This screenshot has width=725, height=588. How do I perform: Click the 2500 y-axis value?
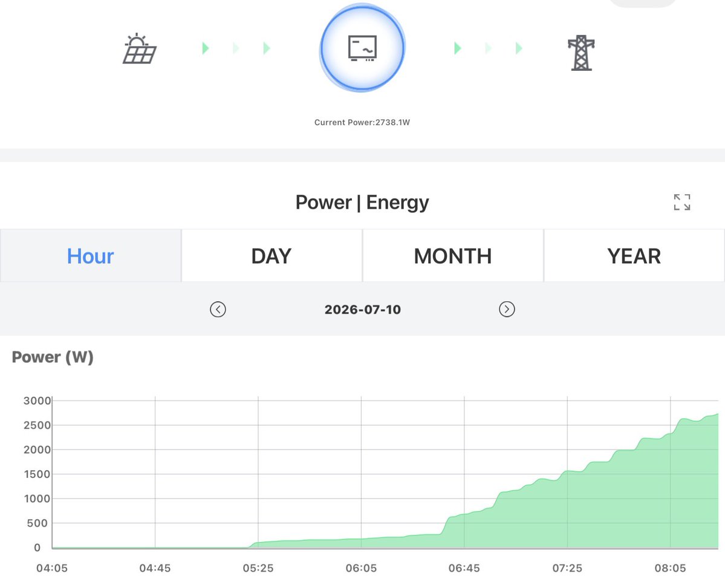click(x=37, y=425)
